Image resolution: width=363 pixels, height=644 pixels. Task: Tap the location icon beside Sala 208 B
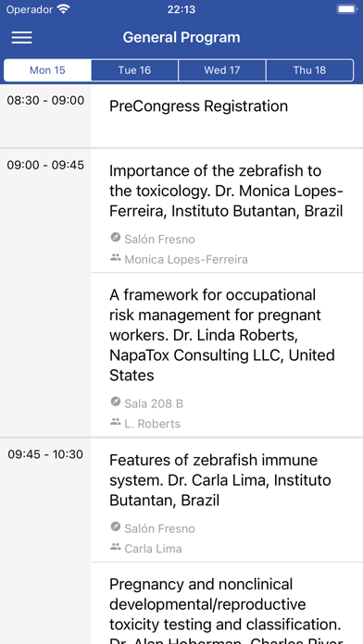click(116, 402)
